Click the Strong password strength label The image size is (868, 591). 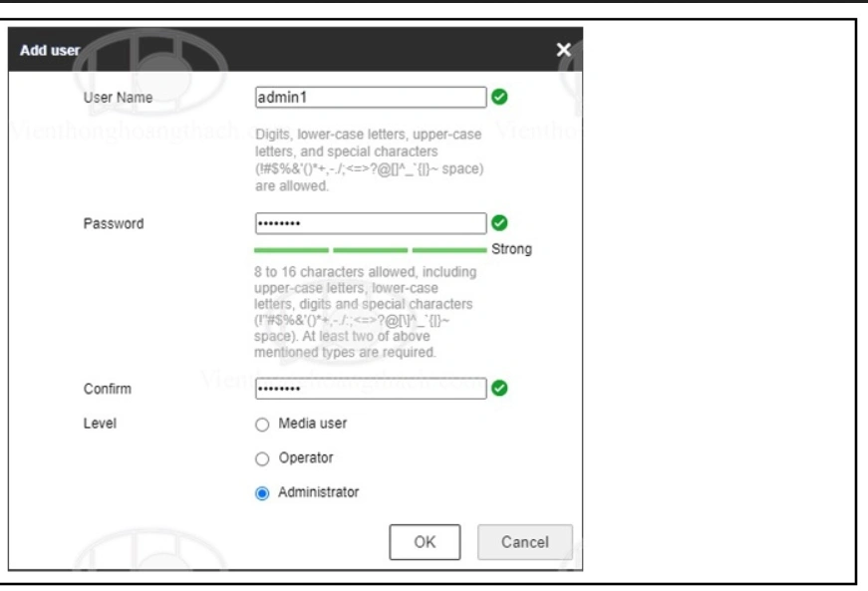coord(511,249)
